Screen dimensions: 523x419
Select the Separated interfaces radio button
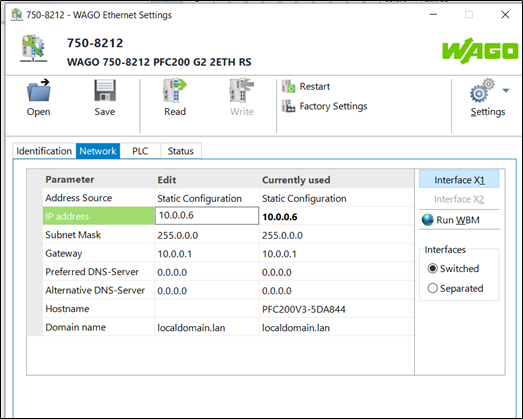[432, 288]
